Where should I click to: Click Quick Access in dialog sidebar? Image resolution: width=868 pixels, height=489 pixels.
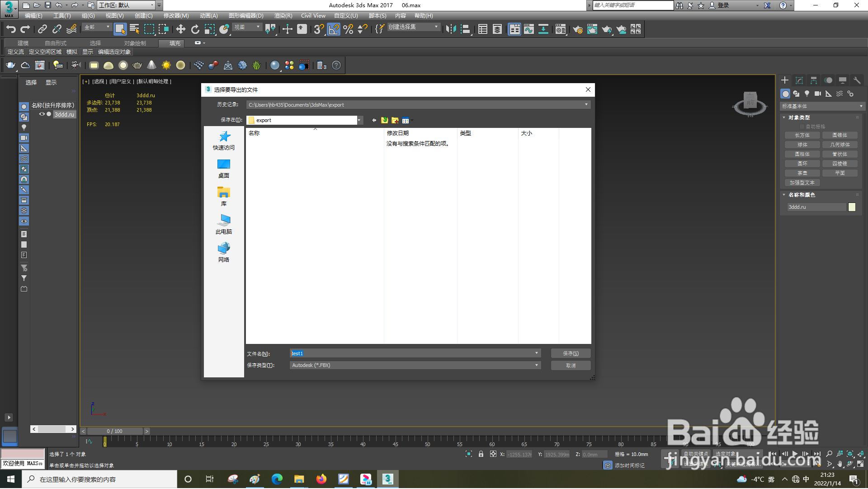(x=224, y=141)
